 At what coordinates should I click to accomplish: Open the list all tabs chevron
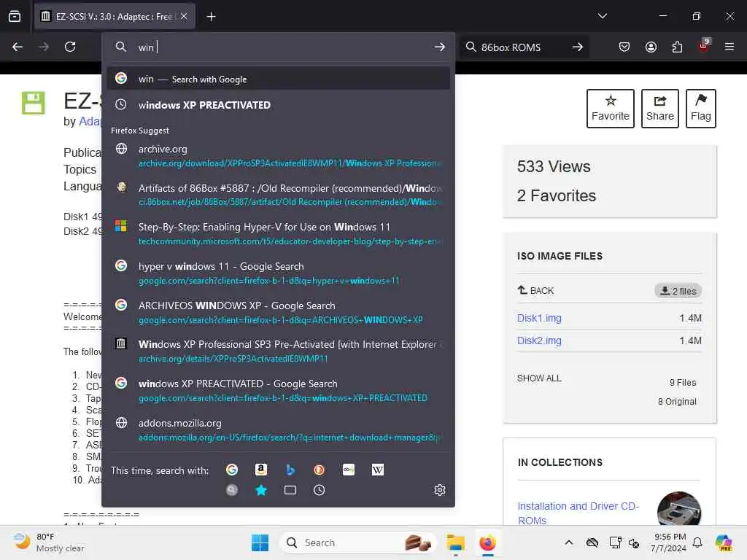[x=602, y=16]
